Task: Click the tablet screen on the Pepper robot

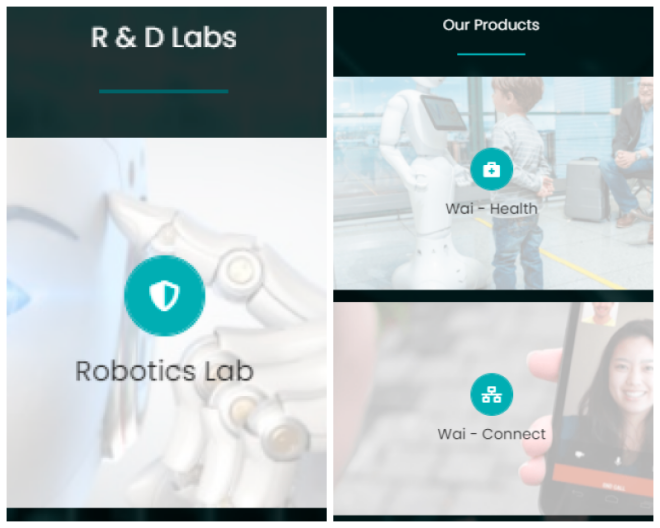Action: coord(443,112)
